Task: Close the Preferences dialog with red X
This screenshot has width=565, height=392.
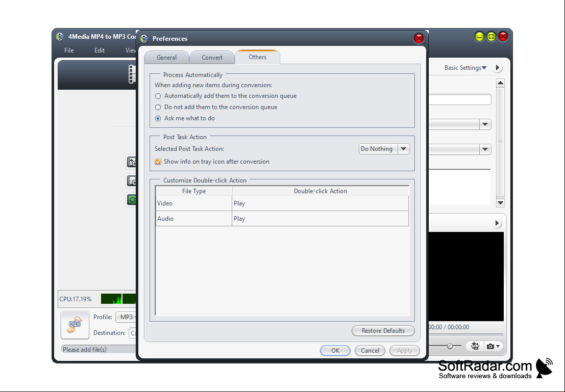Action: click(419, 39)
